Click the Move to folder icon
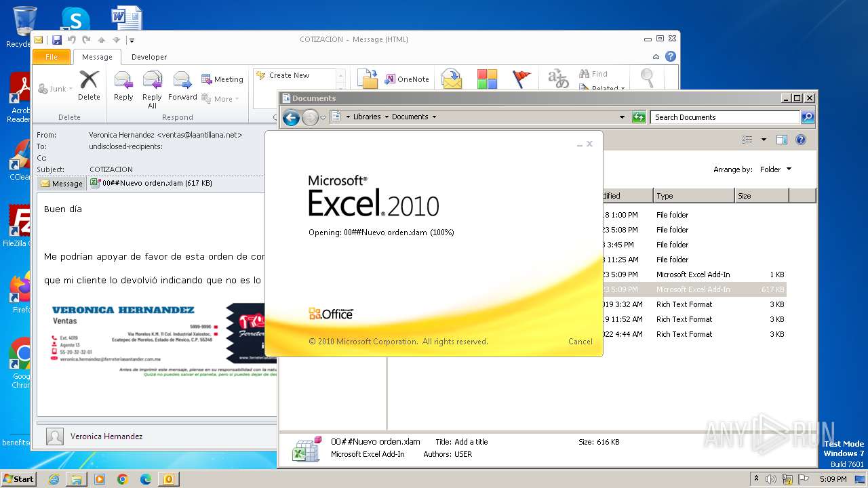Image resolution: width=868 pixels, height=488 pixels. click(368, 79)
